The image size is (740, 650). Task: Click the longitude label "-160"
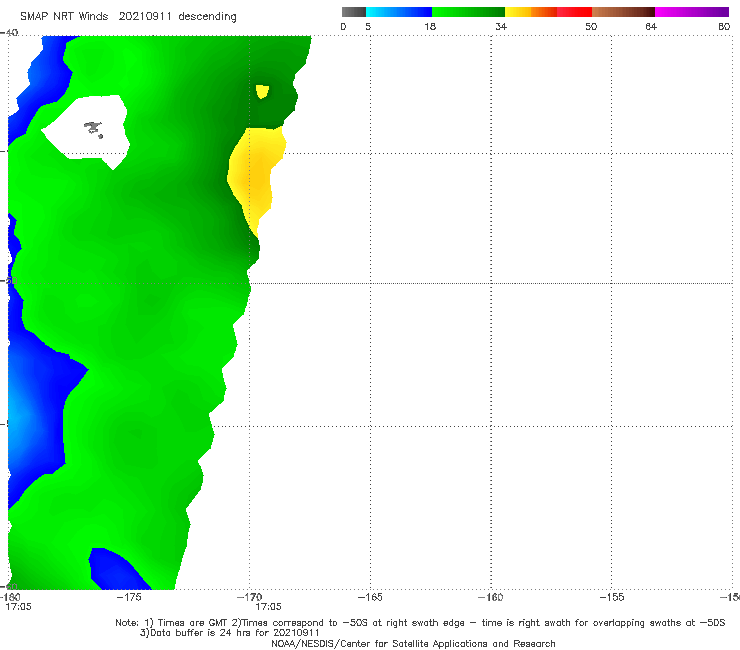(x=491, y=597)
